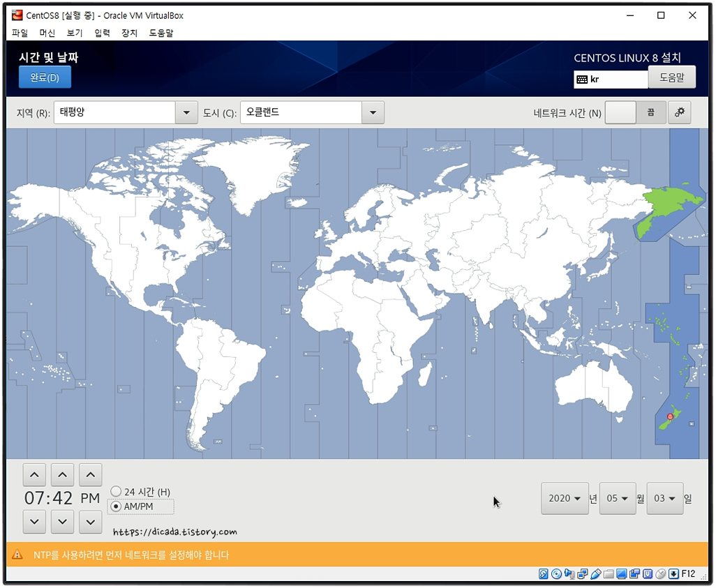The width and height of the screenshot is (716, 588).
Task: Open the 2020 year dropdown
Action: pyautogui.click(x=565, y=498)
